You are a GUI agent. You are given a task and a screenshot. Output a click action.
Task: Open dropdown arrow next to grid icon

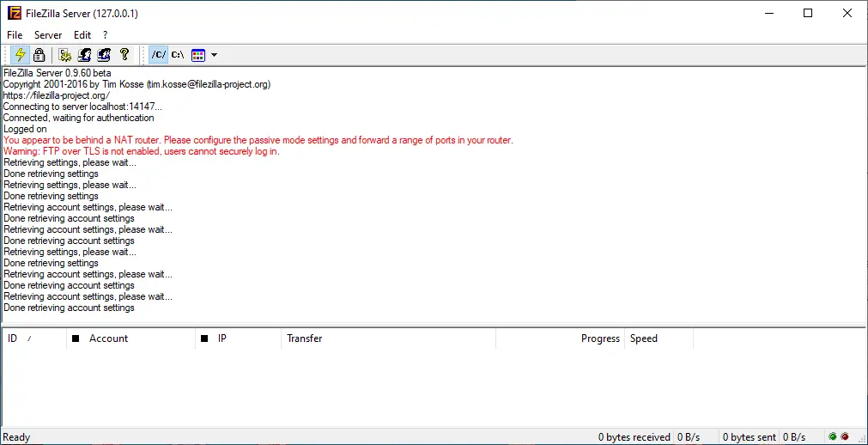point(215,56)
